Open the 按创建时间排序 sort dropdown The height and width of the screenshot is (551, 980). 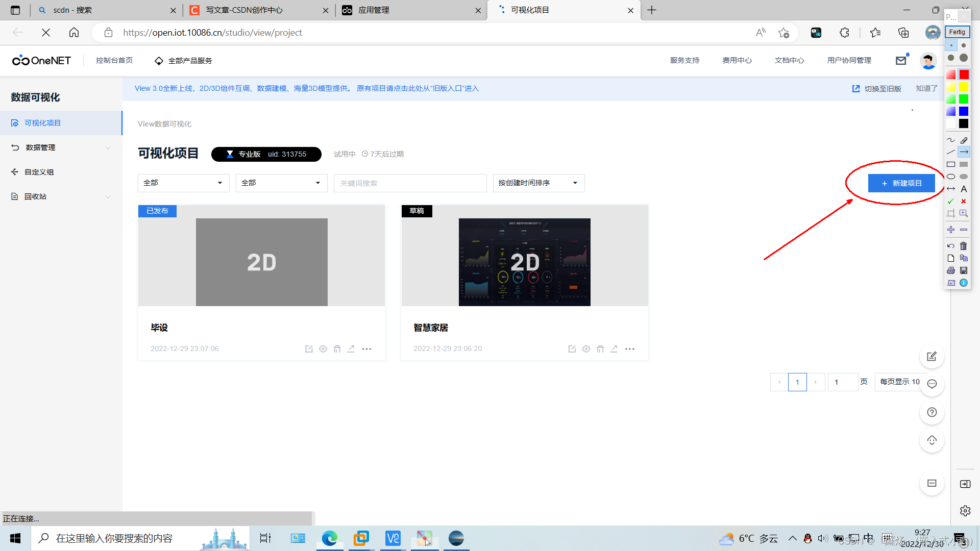click(x=538, y=183)
